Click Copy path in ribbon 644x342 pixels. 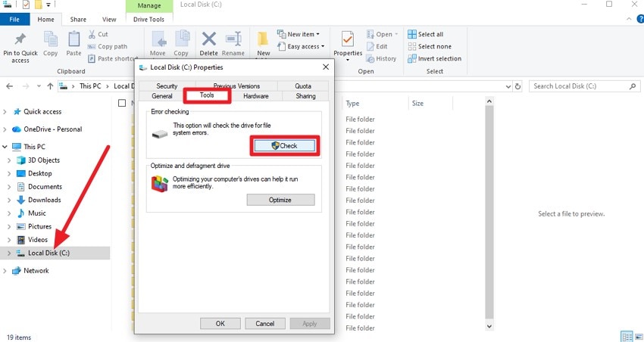(108, 47)
